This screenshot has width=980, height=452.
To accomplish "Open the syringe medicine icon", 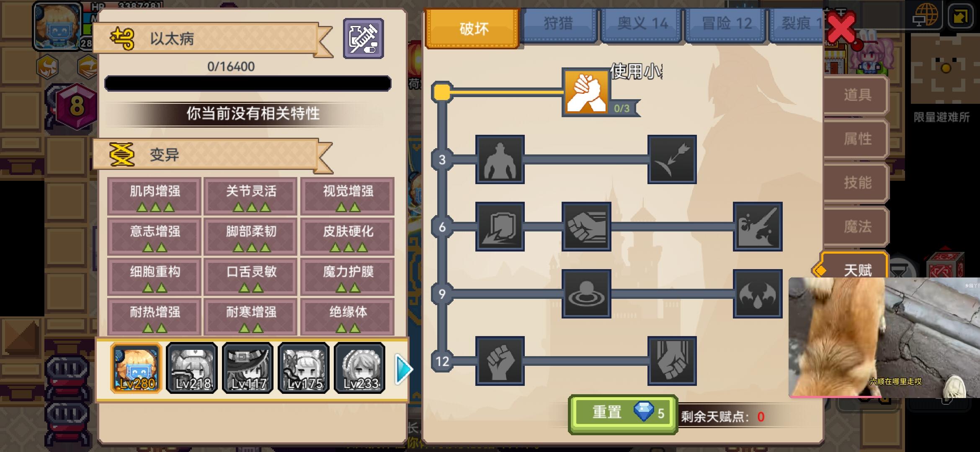I will (363, 39).
